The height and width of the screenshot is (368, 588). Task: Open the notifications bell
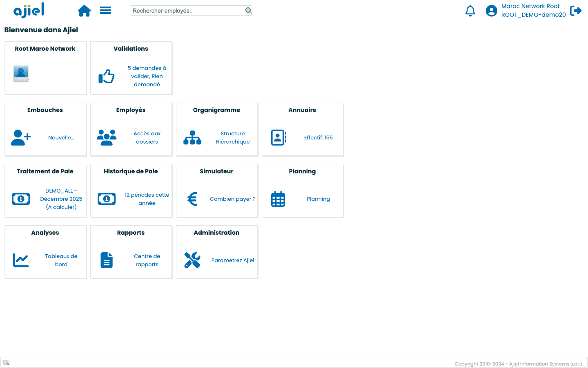coord(470,11)
